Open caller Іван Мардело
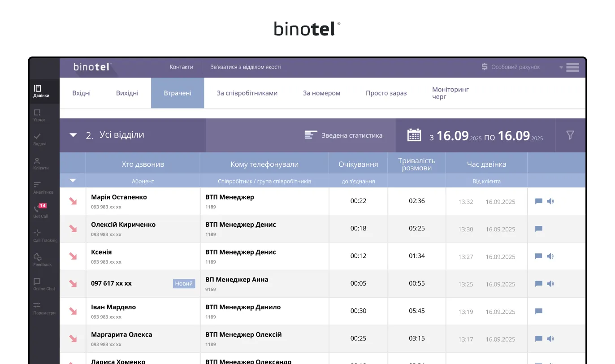 (113, 307)
